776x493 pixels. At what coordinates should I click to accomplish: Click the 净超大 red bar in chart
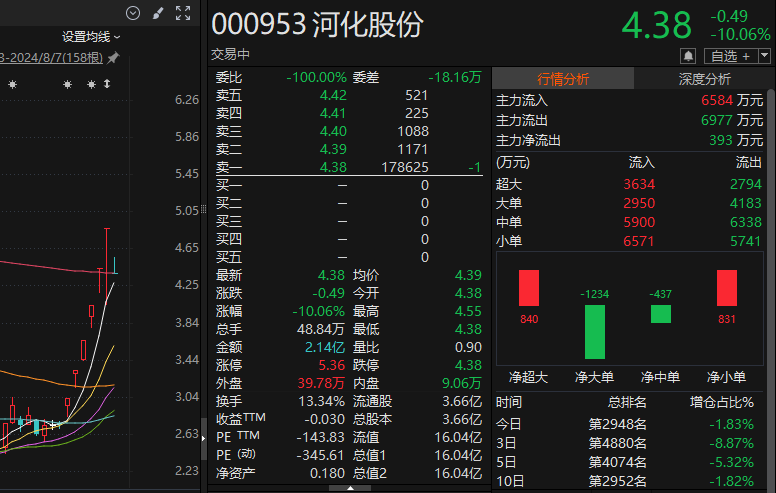click(x=529, y=288)
